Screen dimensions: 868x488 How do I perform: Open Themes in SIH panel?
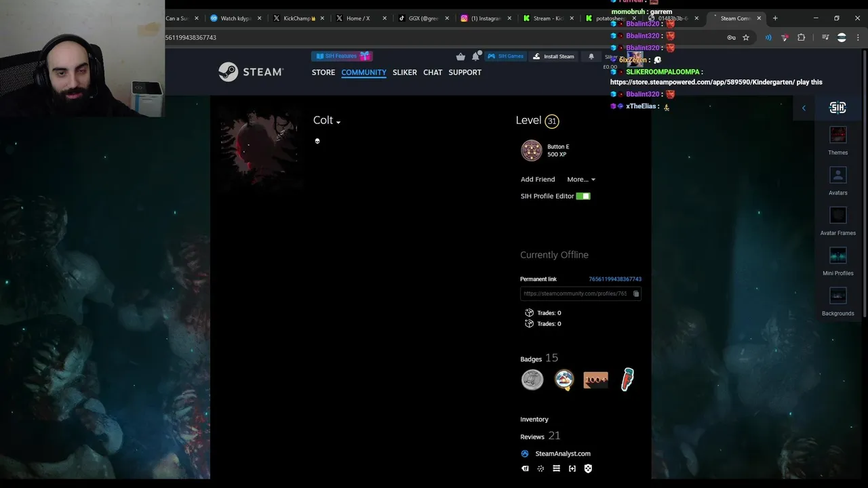point(838,141)
